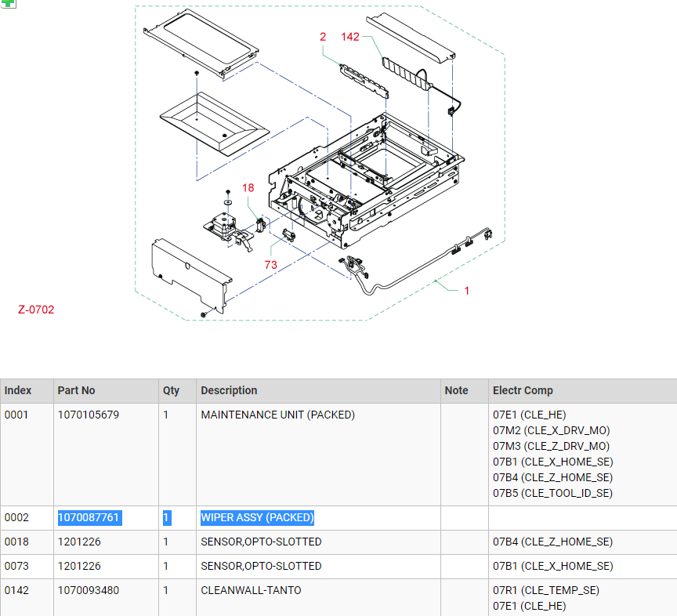The height and width of the screenshot is (616, 677).
Task: Click red callout number 1 beside the cable harness
Action: pos(467,291)
